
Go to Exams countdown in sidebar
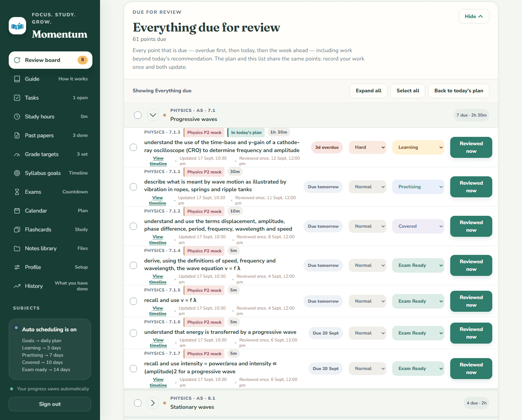(50, 192)
